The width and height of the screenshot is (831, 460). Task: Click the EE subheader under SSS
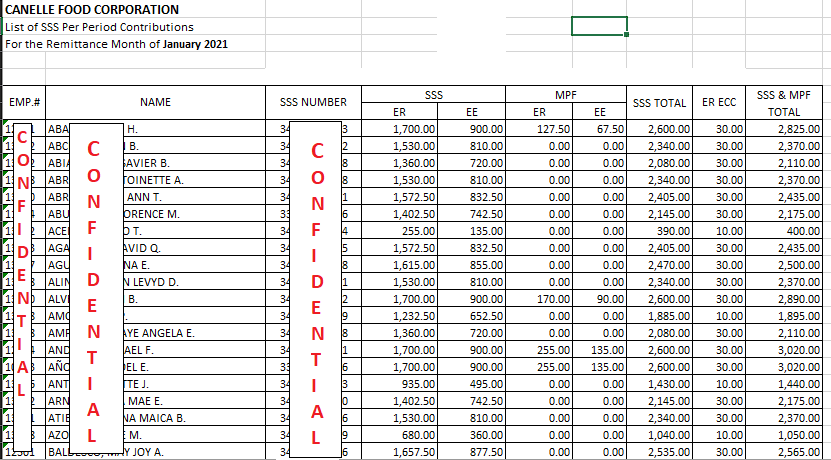pos(471,111)
